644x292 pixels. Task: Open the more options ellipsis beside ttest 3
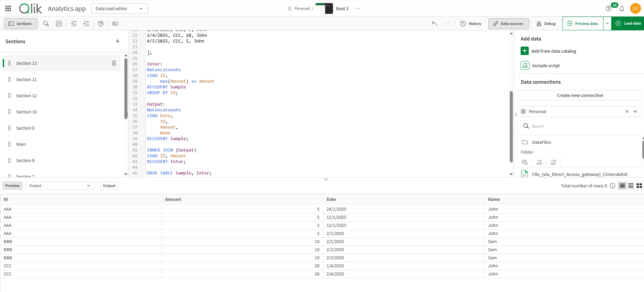pos(357,8)
